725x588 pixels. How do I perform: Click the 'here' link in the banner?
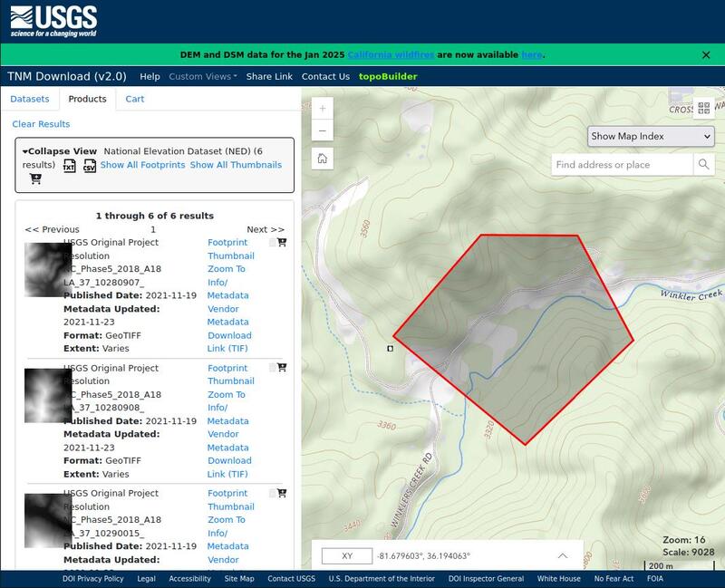coord(532,55)
